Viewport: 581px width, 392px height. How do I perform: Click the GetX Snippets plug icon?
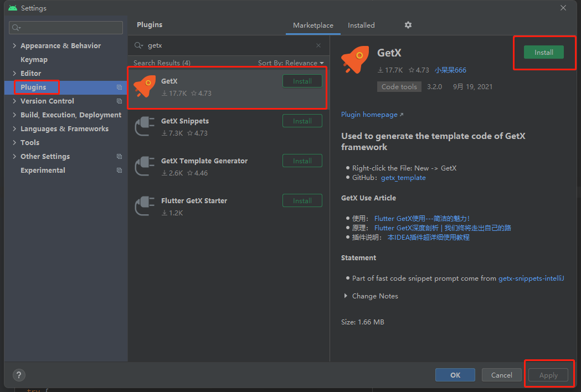point(145,126)
